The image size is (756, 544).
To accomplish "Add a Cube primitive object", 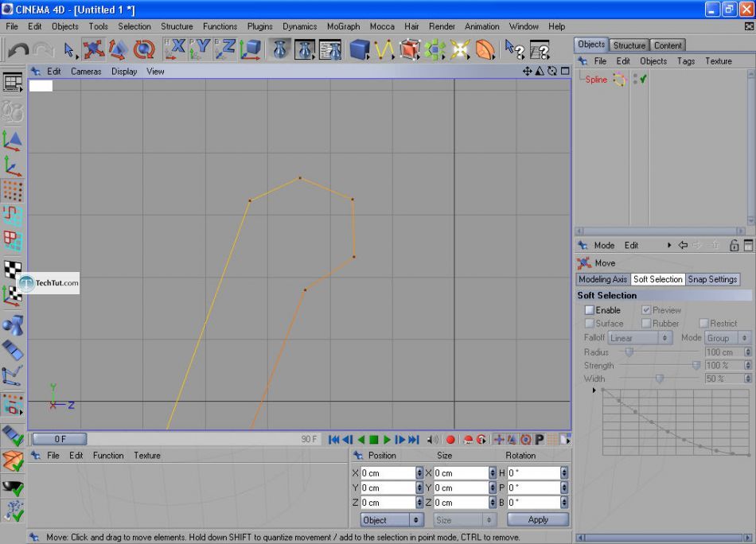I will (x=360, y=49).
